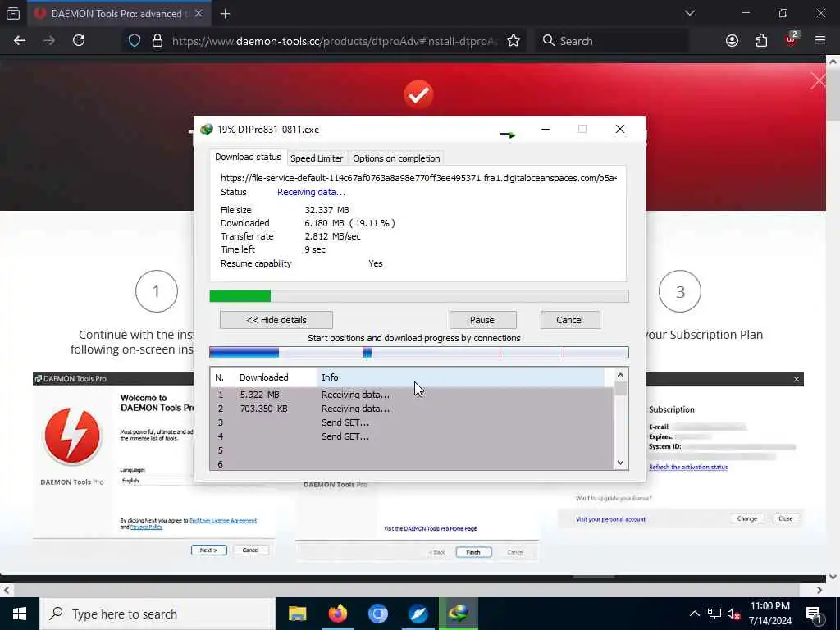Image resolution: width=840 pixels, height=630 pixels.
Task: Open the Firefox account icon
Action: click(x=732, y=41)
